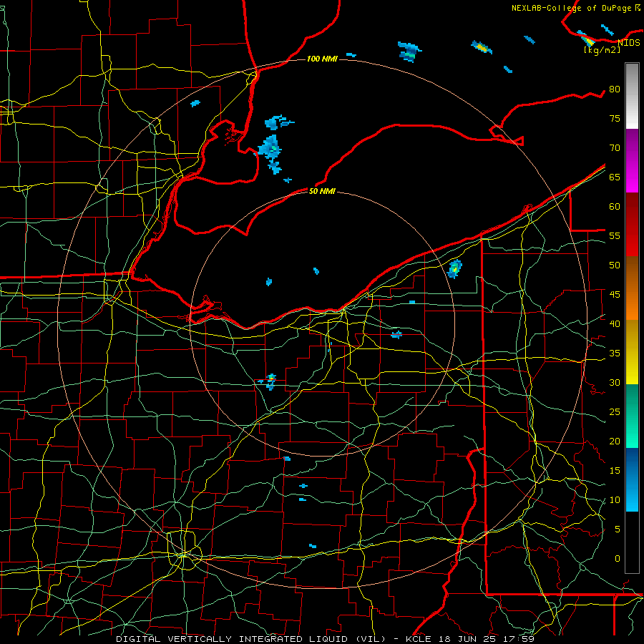Pick the black bottom segment of the color bar
644x644 pixels.
pyautogui.click(x=632, y=542)
